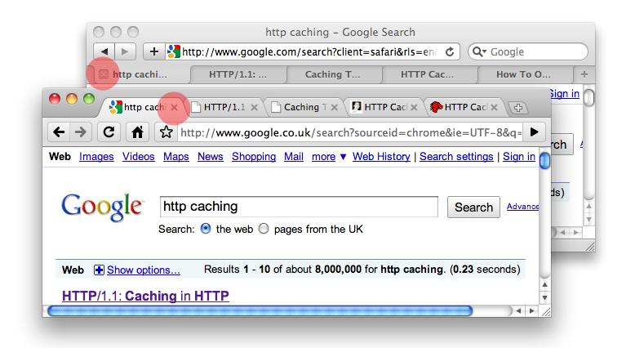
Task: Click Safari's add bookmark plus button
Action: [x=154, y=51]
